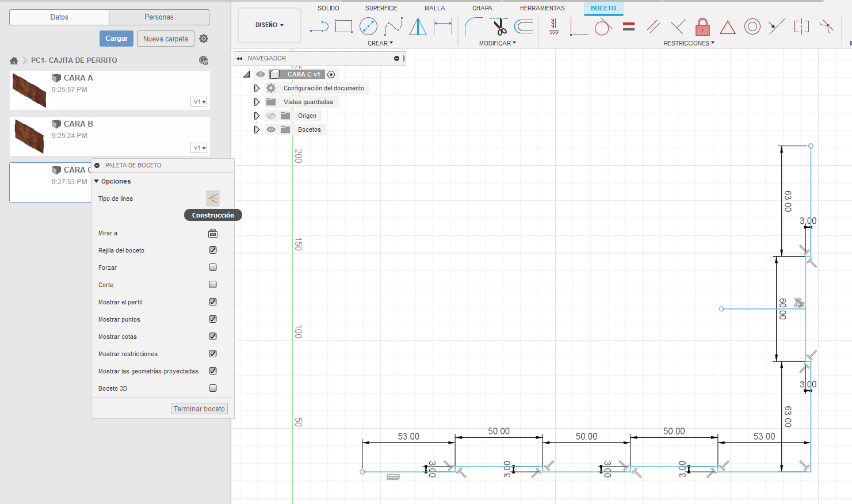Open the RESTRICCIONES dropdown menu
852x504 pixels.
[x=689, y=43]
